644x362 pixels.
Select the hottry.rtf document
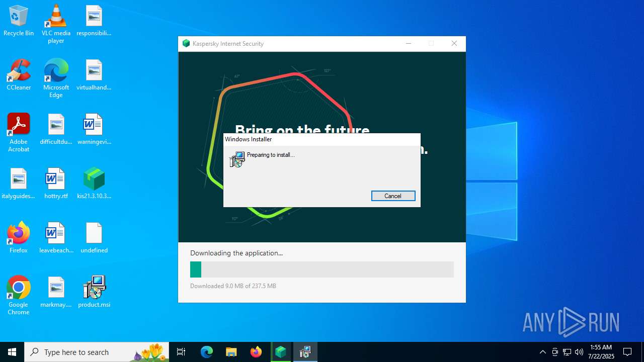[56, 184]
